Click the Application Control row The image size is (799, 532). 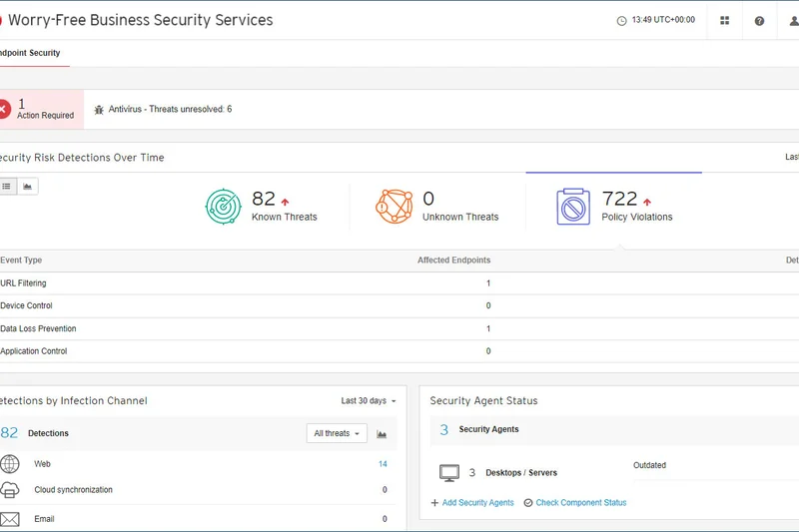(x=399, y=351)
